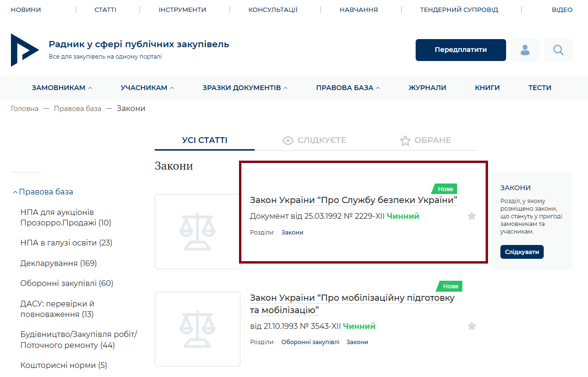Star the Служба безпеки України law
Viewport: 588px width, 377px height.
click(471, 216)
